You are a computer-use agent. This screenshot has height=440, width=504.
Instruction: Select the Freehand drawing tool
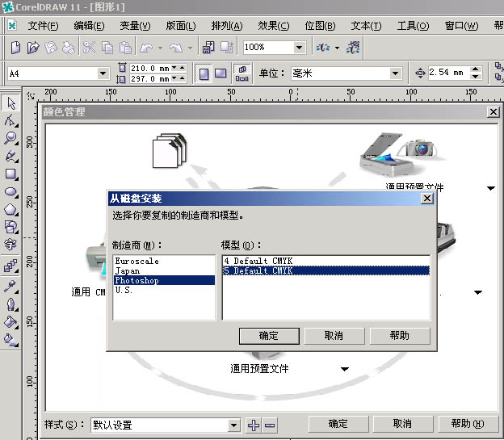coord(10,156)
